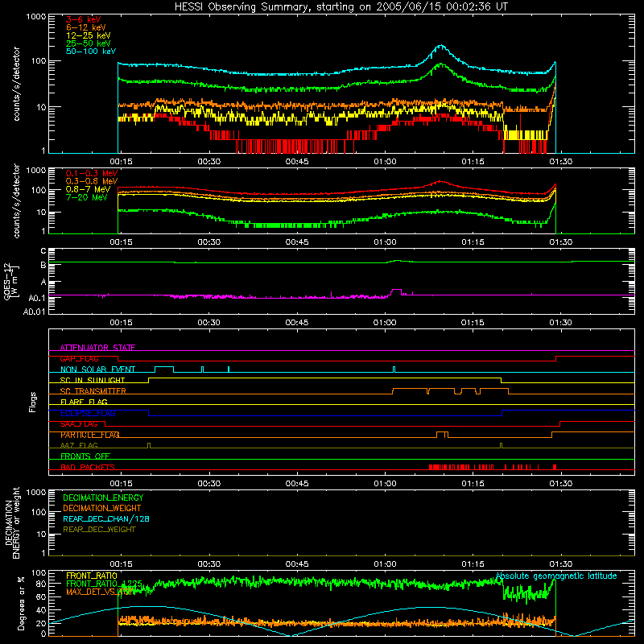The image size is (644, 644).
Task: Click the GOES-12 axis label
Action: click(x=10, y=281)
